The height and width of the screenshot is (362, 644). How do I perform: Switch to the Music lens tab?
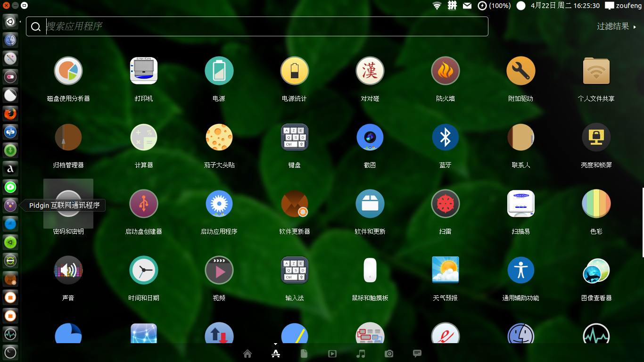[x=361, y=354]
